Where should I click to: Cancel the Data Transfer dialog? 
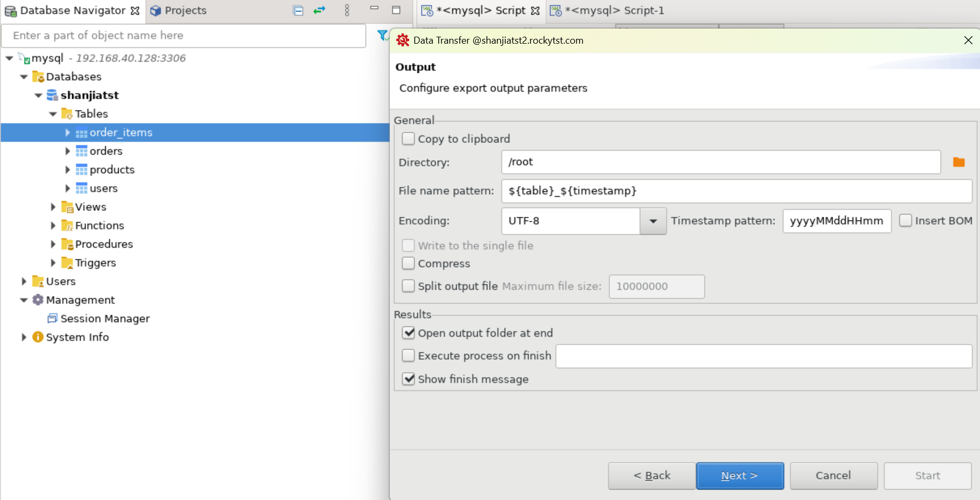(833, 476)
